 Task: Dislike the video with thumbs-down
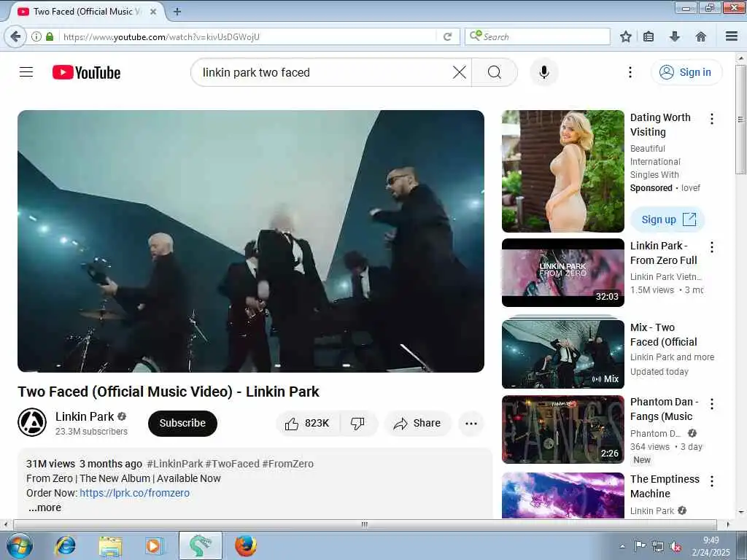[x=357, y=424]
